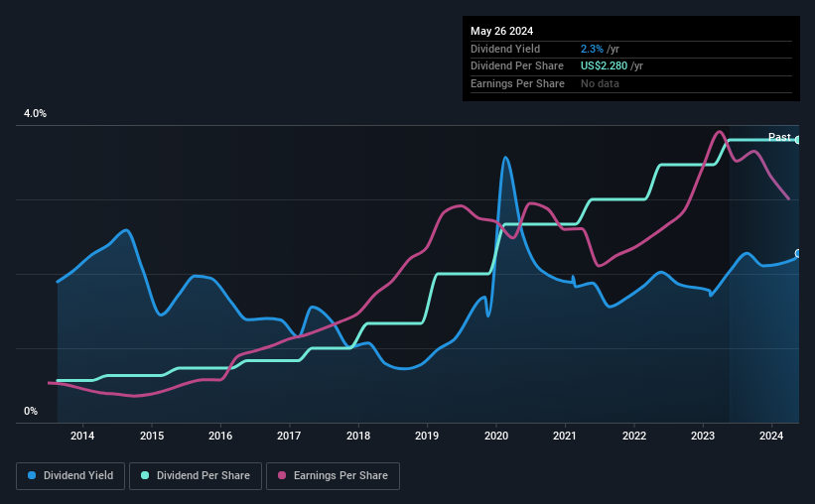Viewport: 815px width, 504px height.
Task: Select the 2014 label on the time axis
Action: pyautogui.click(x=82, y=436)
